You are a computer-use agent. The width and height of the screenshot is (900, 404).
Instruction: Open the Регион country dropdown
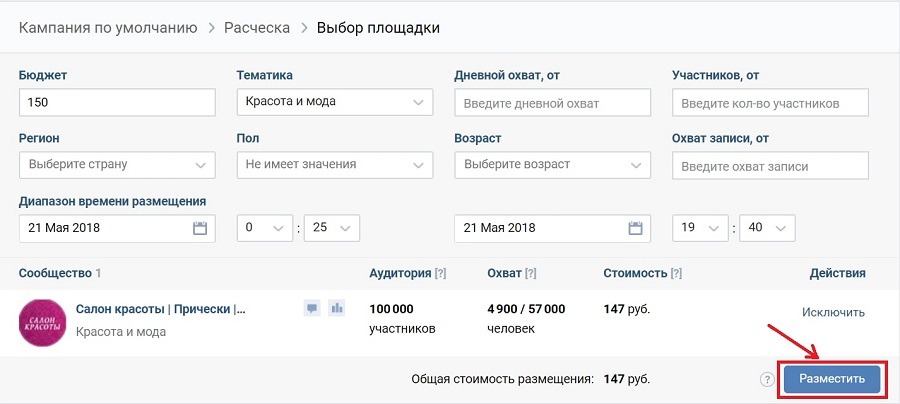tap(117, 165)
